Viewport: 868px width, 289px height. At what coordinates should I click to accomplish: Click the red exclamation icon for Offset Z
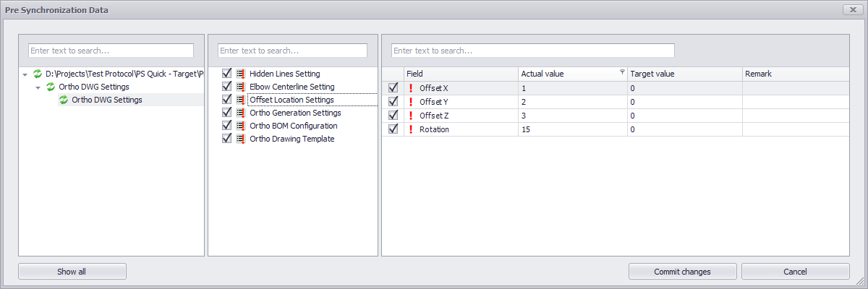click(411, 116)
